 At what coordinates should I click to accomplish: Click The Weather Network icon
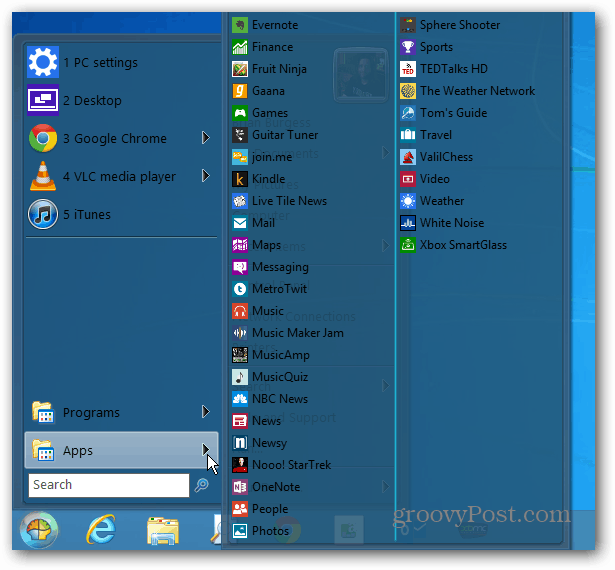coord(408,91)
